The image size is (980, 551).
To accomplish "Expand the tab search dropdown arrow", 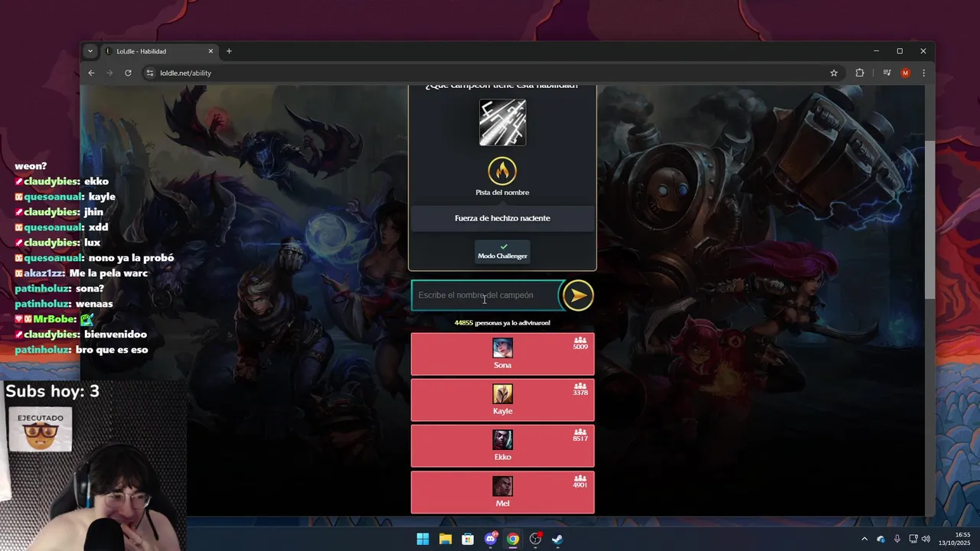I will click(x=90, y=51).
